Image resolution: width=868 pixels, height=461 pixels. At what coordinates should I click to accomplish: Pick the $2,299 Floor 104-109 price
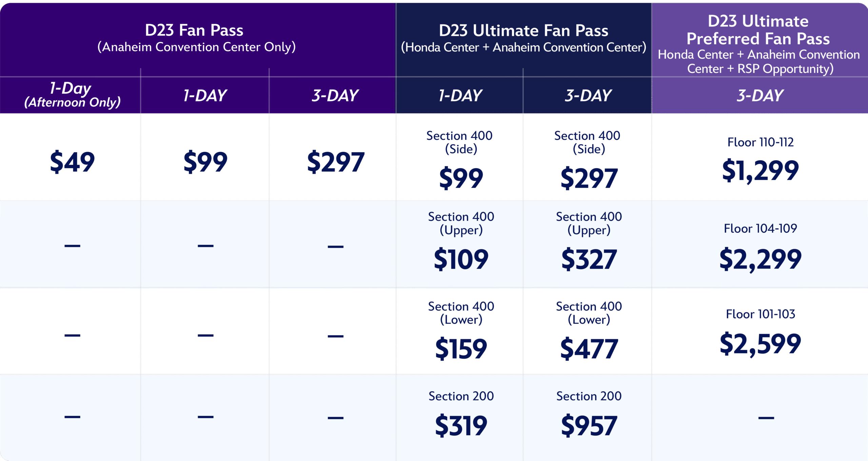tap(760, 259)
